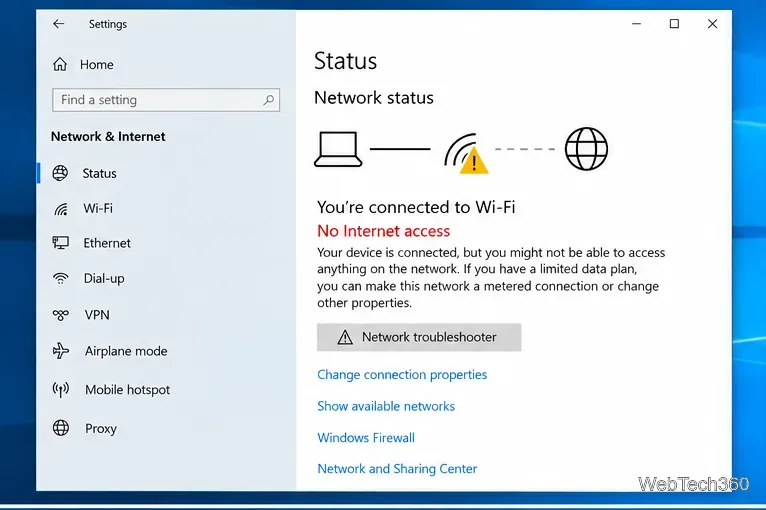Go back with the Settings back arrow

click(59, 24)
